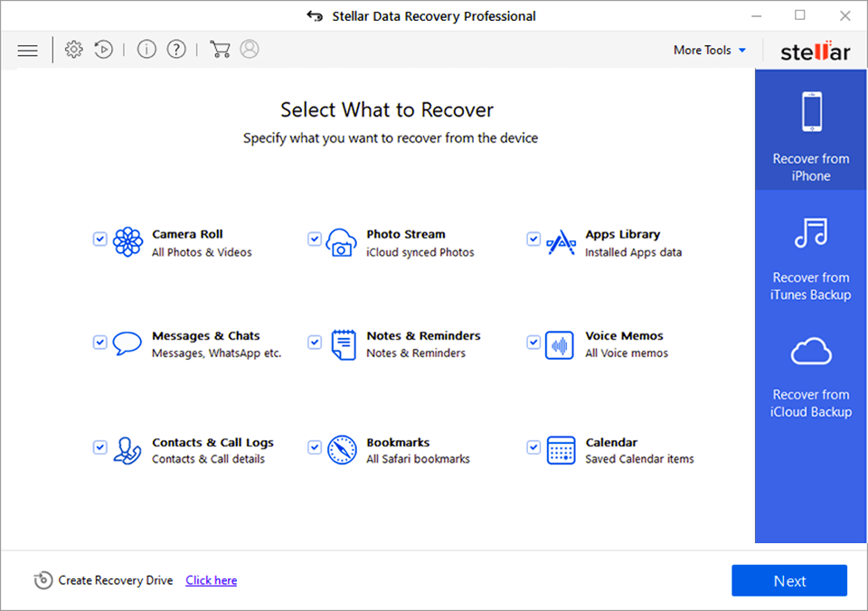Select the Camera Roll flower icon
The image size is (868, 611).
(x=127, y=242)
